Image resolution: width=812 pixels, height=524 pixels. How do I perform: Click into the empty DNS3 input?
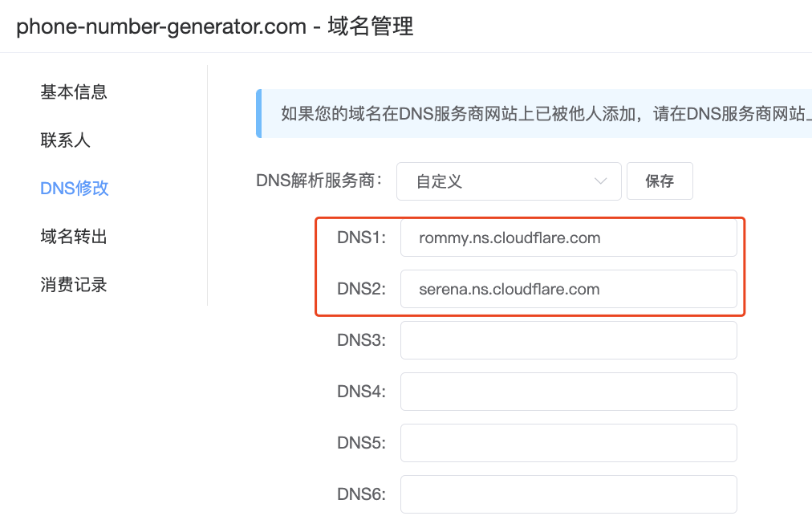click(568, 340)
